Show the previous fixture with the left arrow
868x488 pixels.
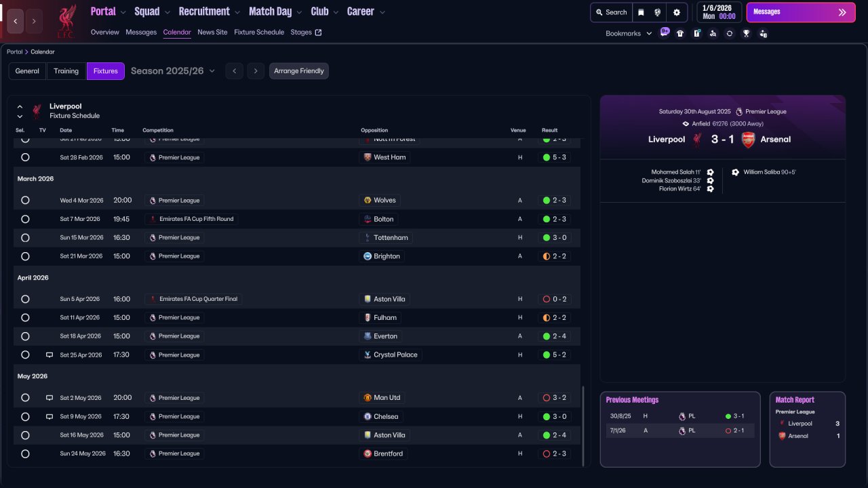pyautogui.click(x=234, y=71)
